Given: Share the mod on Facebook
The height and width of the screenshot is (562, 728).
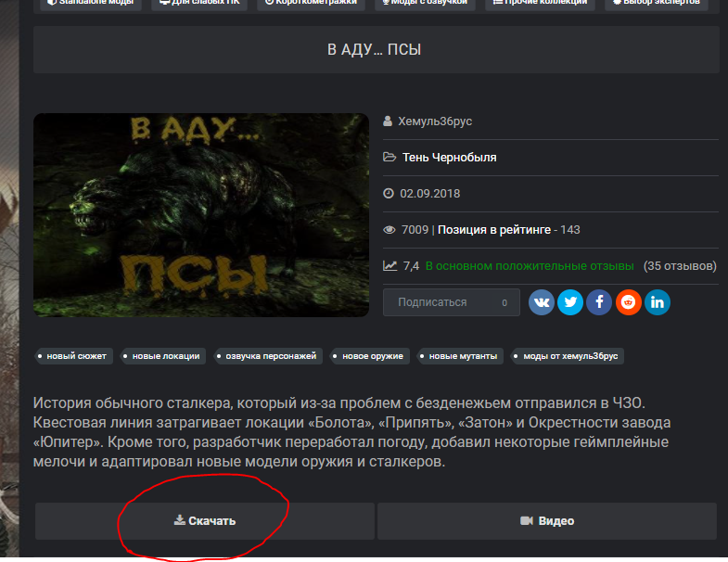Looking at the screenshot, I should (x=599, y=302).
